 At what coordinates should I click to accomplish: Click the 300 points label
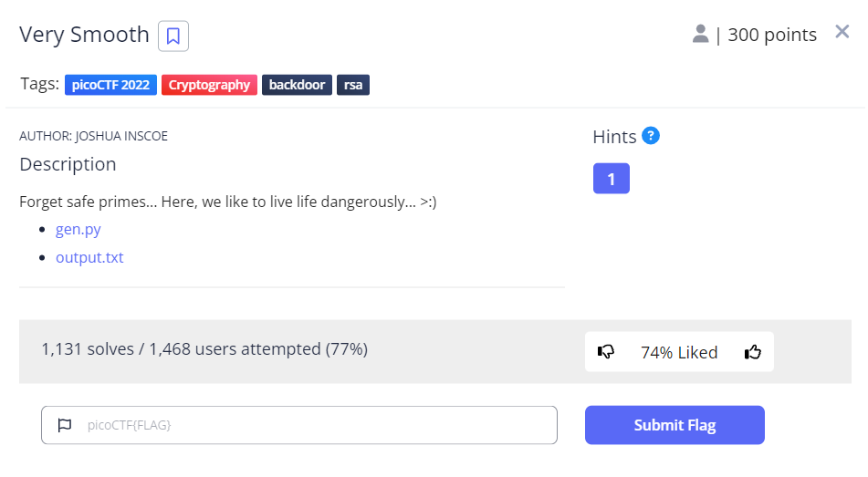(x=772, y=35)
